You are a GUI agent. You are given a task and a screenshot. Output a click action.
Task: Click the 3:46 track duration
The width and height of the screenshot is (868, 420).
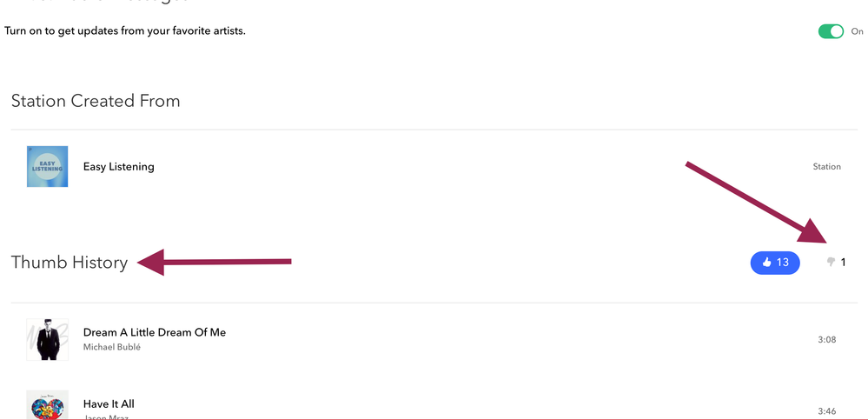(826, 410)
